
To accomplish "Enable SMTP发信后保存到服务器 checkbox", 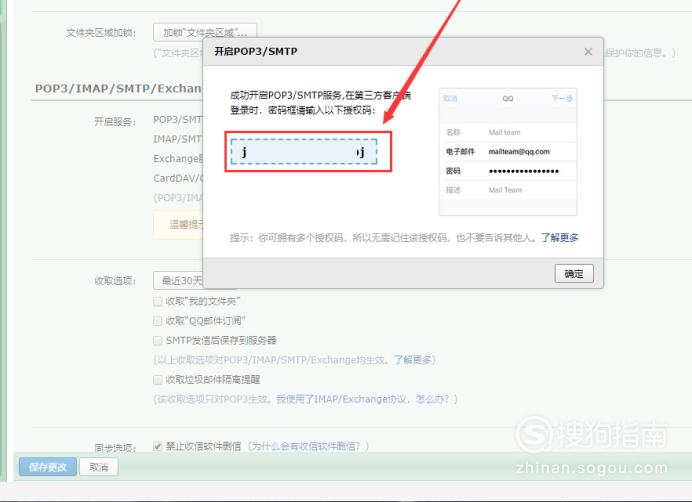I will click(x=158, y=340).
